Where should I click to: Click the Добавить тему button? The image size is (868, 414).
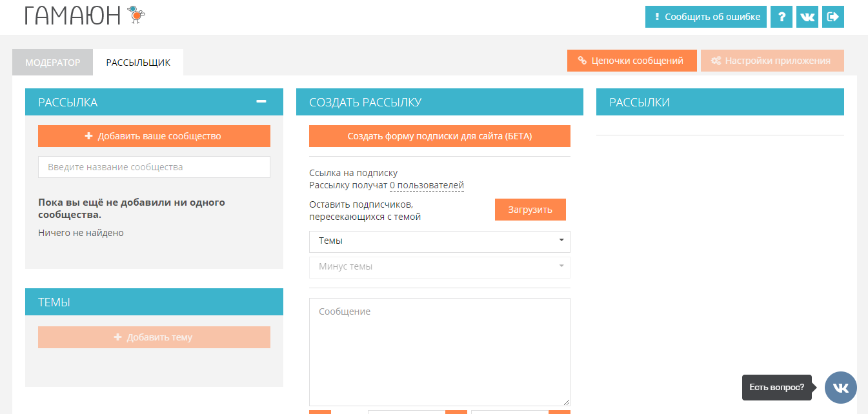pyautogui.click(x=154, y=337)
